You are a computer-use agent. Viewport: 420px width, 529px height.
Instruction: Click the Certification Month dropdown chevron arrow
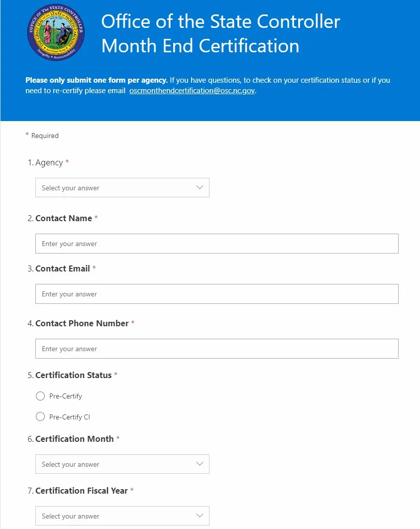coord(200,464)
